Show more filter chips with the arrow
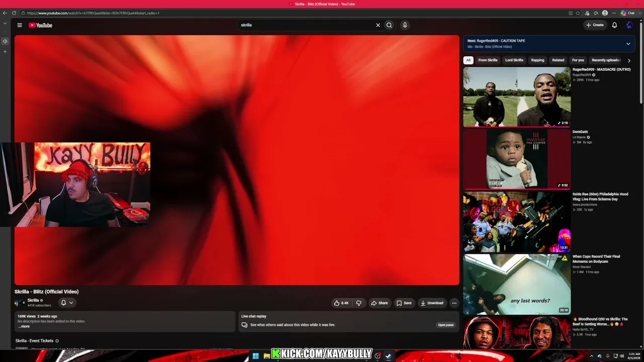This screenshot has height=362, width=644. 629,60
